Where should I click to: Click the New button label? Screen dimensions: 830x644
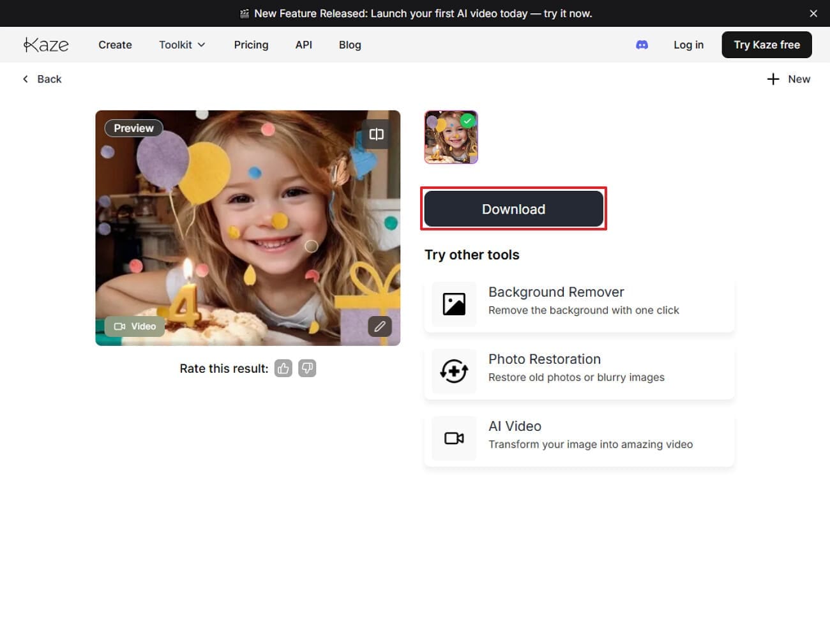point(799,79)
